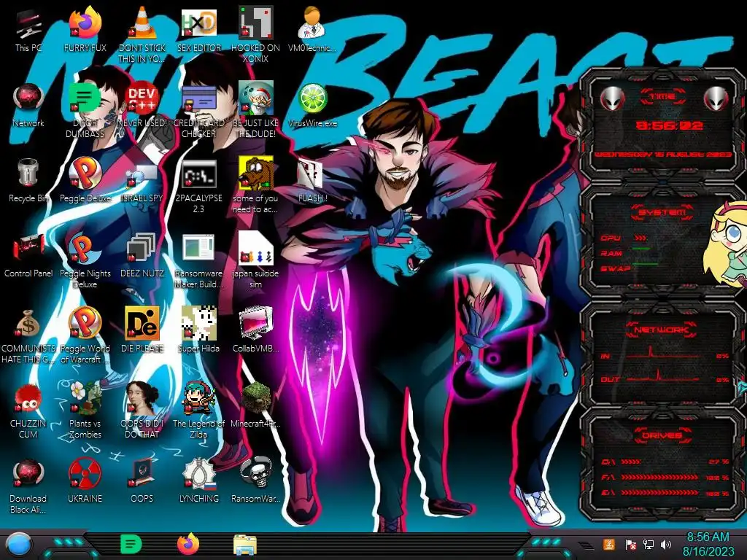
Task: Select the DIE PLEASE De icon
Action: pyautogui.click(x=142, y=330)
